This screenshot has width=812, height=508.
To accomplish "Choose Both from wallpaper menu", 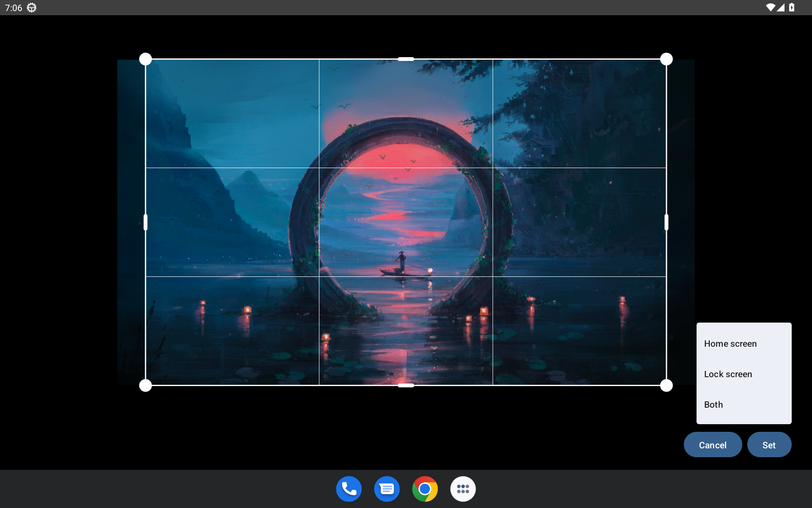I will coord(713,405).
